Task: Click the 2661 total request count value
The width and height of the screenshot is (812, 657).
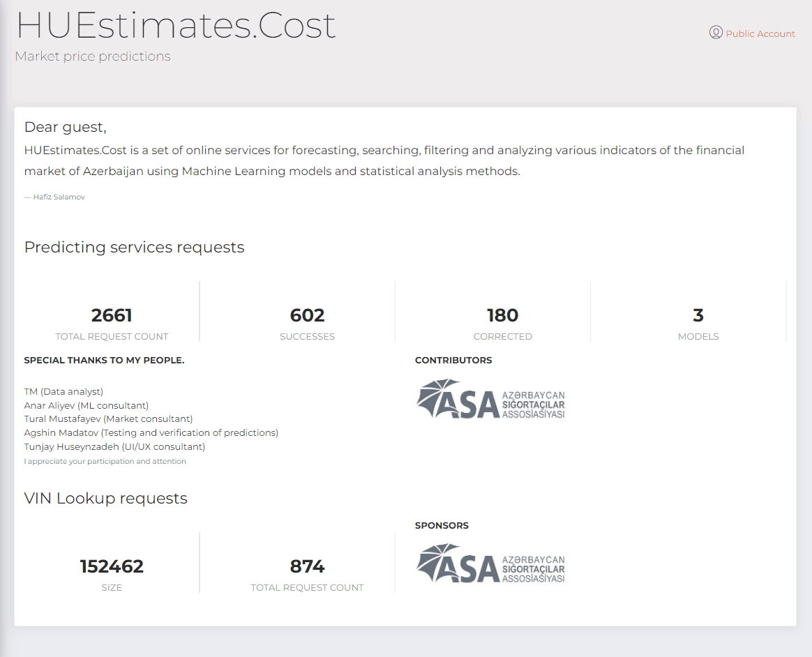Action: pyautogui.click(x=112, y=315)
